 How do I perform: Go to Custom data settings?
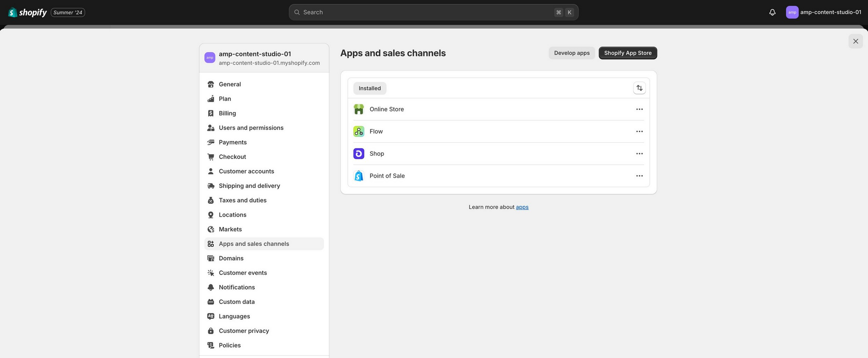pyautogui.click(x=264, y=302)
